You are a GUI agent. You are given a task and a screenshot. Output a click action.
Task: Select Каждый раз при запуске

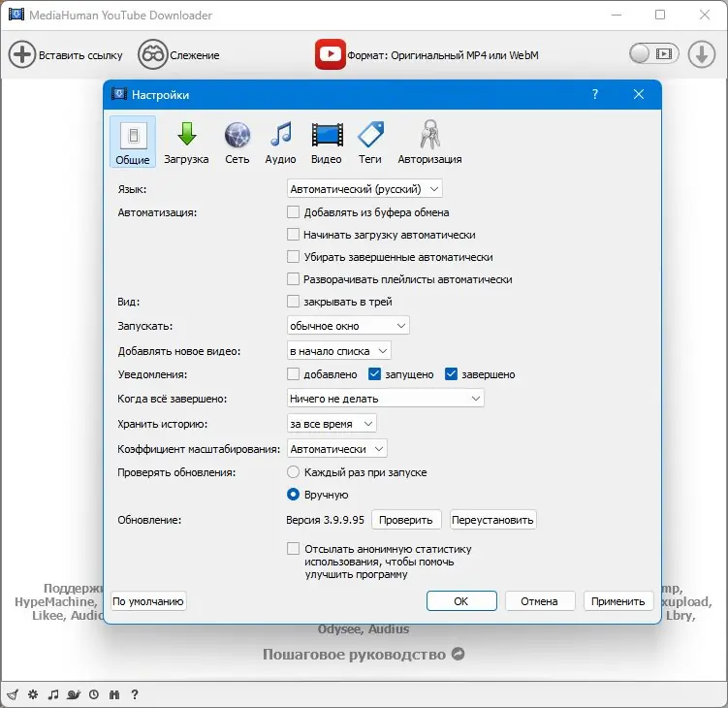pos(293,472)
